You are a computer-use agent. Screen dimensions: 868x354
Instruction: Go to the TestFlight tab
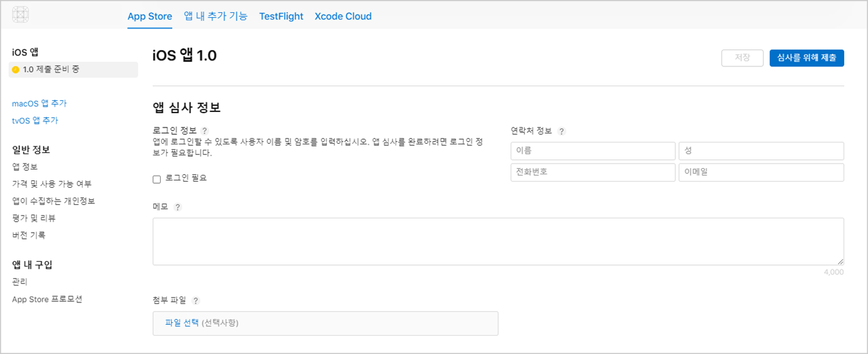tap(281, 16)
